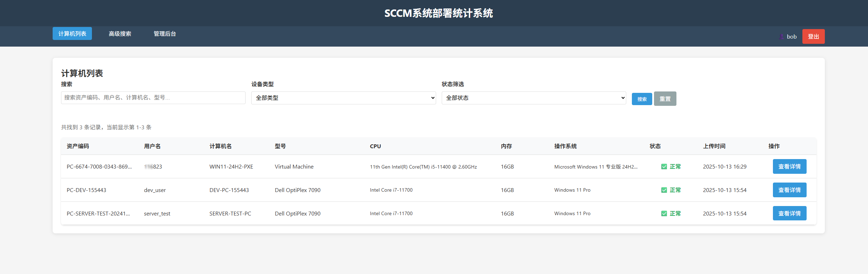This screenshot has width=868, height=274.
Task: Click the 型号 column header
Action: [x=280, y=146]
